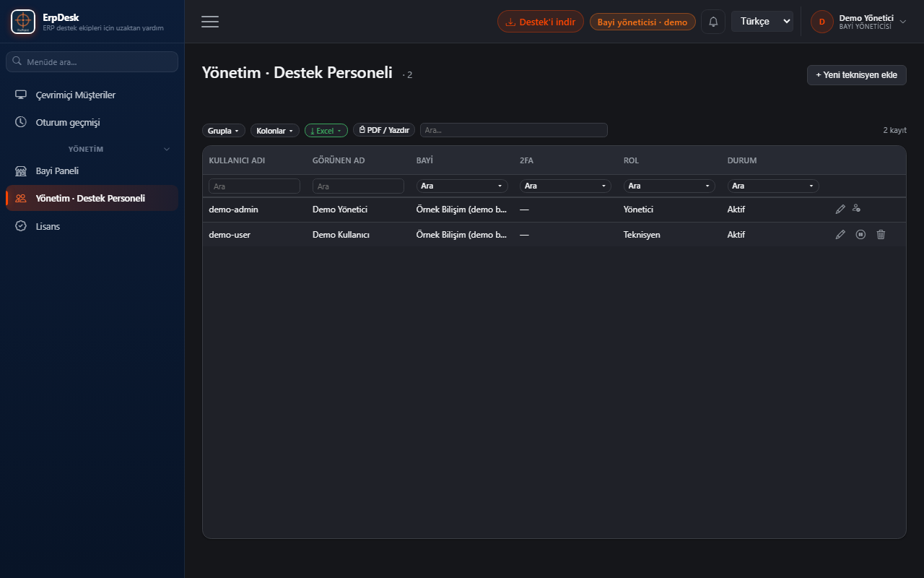Click the Demo Yönetici avatar

click(x=822, y=22)
